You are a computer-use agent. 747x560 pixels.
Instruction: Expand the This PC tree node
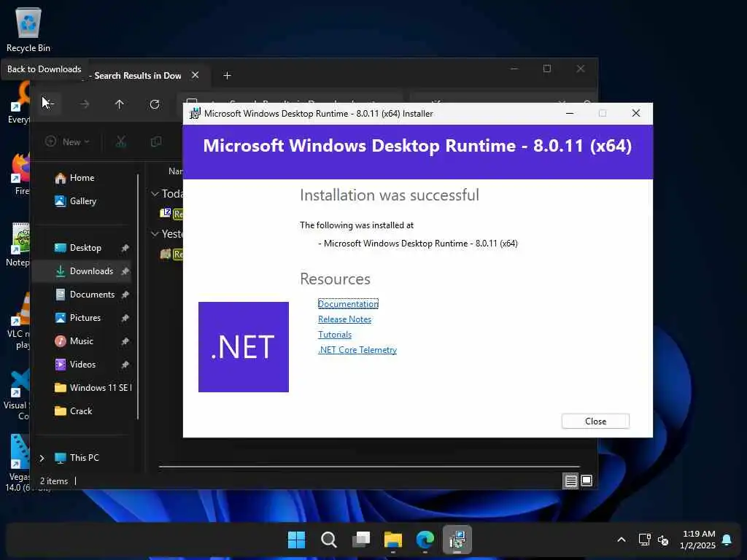coord(42,458)
